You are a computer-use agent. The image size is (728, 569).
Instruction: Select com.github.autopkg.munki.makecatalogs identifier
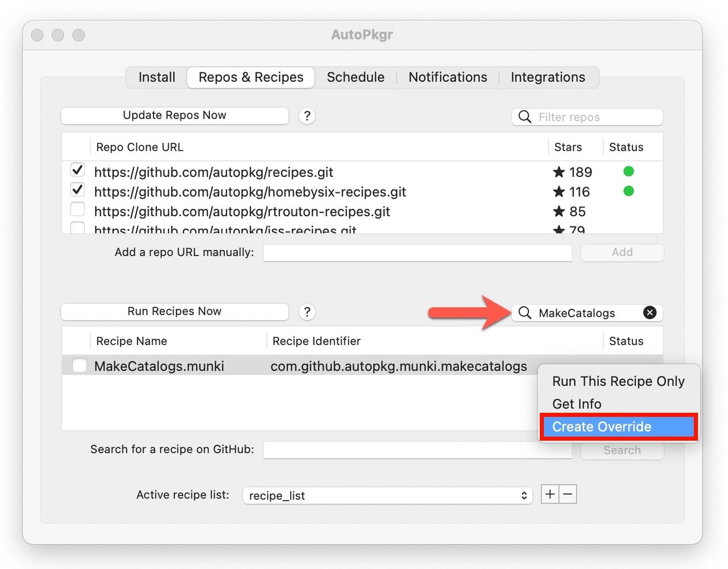click(399, 366)
